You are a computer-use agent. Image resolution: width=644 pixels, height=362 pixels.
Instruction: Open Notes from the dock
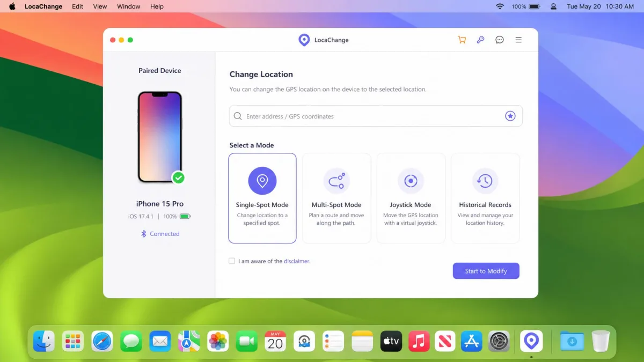point(362,341)
